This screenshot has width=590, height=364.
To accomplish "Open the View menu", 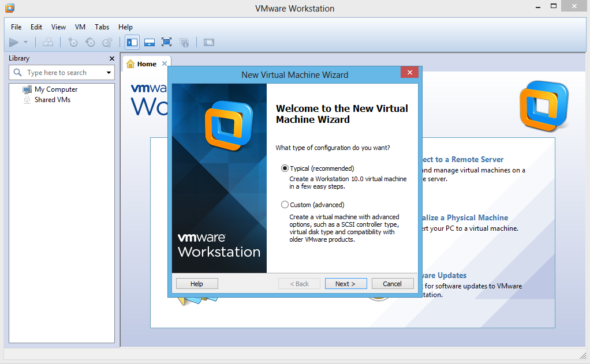I will (58, 27).
